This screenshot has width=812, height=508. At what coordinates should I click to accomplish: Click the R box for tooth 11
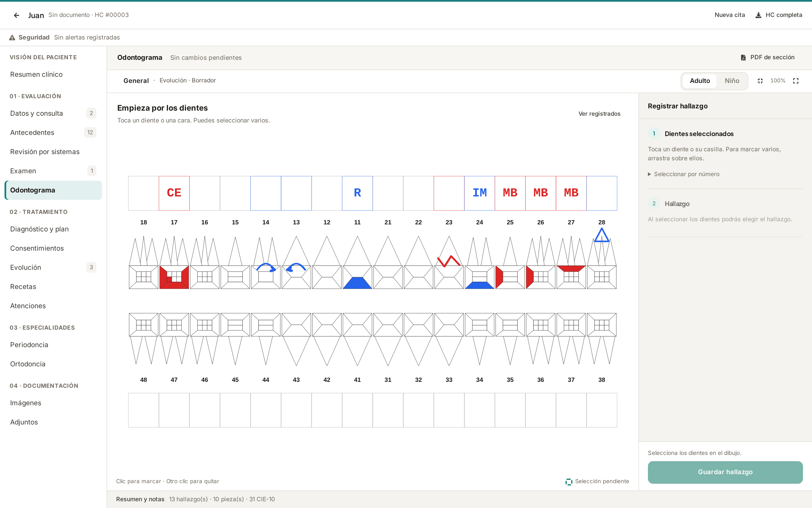click(x=357, y=193)
